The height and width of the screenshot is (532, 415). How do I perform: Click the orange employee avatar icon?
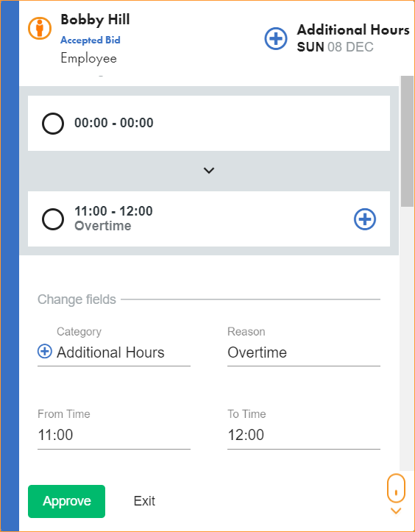pos(40,28)
